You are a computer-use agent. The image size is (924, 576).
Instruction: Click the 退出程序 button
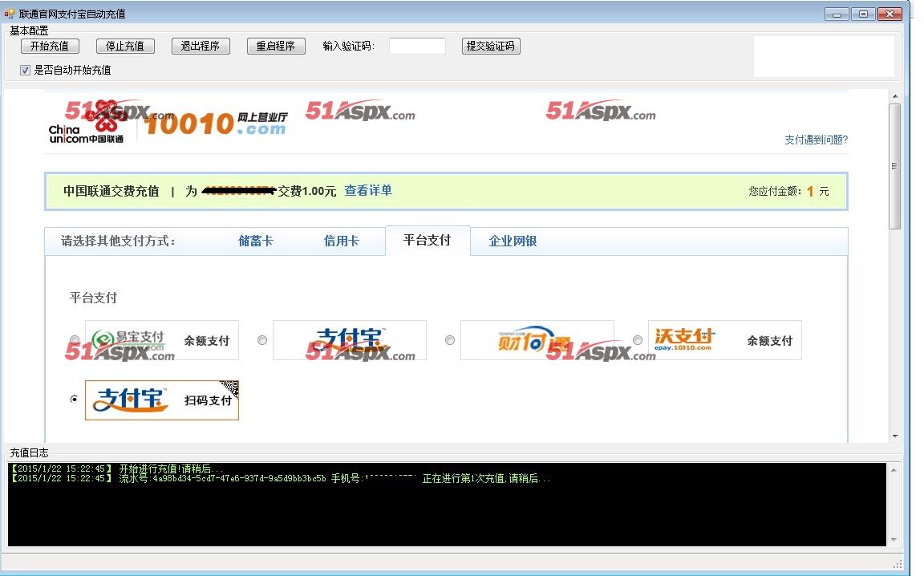point(201,46)
